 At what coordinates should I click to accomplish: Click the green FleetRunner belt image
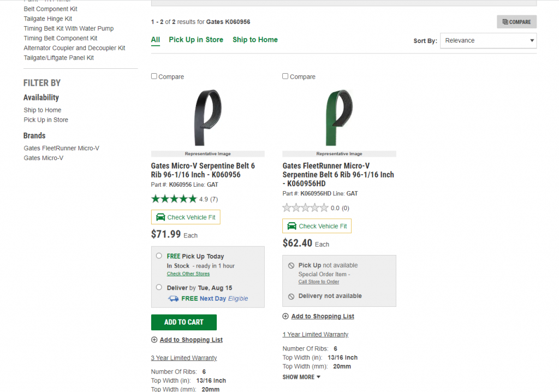339,118
